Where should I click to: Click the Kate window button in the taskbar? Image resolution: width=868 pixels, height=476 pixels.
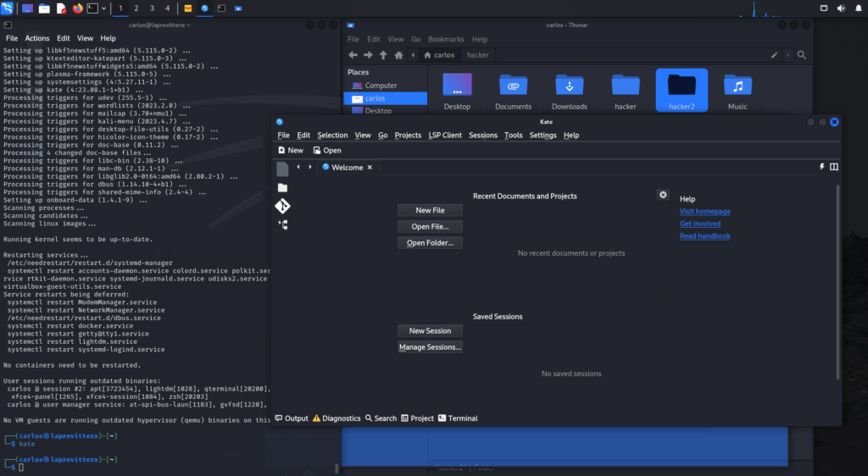click(x=205, y=8)
